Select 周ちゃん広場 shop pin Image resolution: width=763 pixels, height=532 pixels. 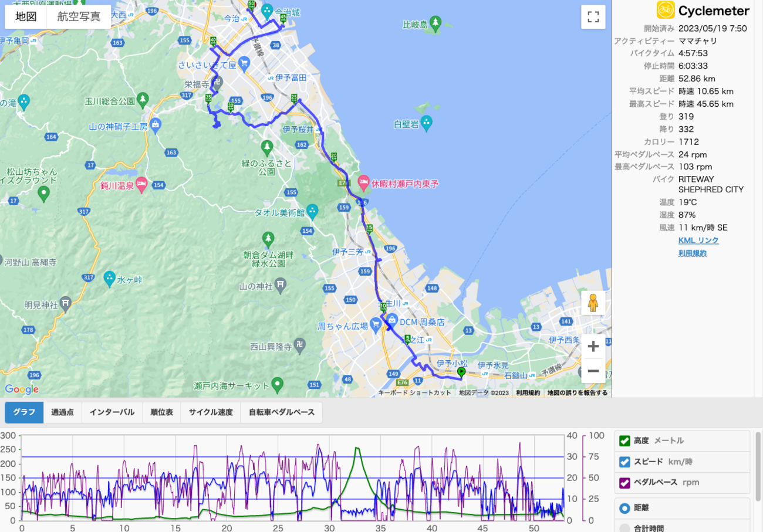376,326
